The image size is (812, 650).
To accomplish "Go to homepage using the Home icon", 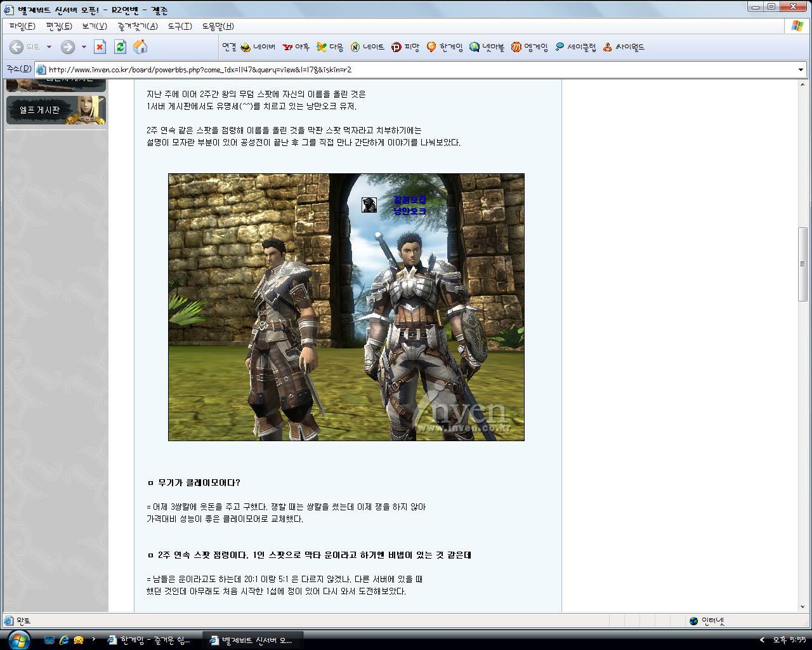I will point(140,46).
